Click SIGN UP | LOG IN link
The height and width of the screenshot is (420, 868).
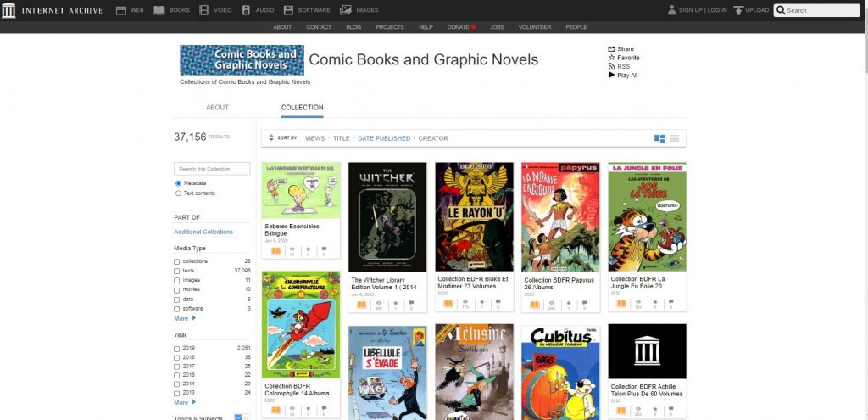pos(703,10)
